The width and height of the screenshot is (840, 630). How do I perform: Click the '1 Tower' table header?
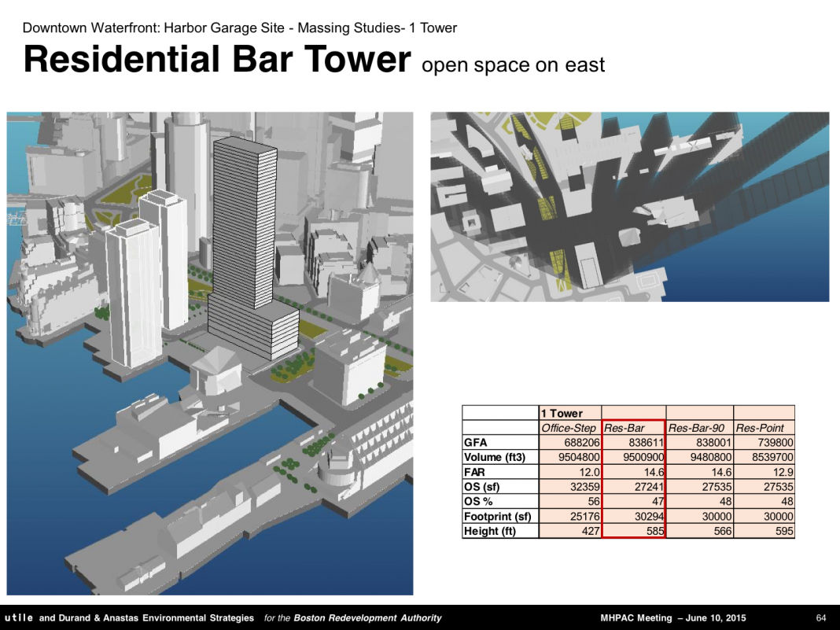562,413
